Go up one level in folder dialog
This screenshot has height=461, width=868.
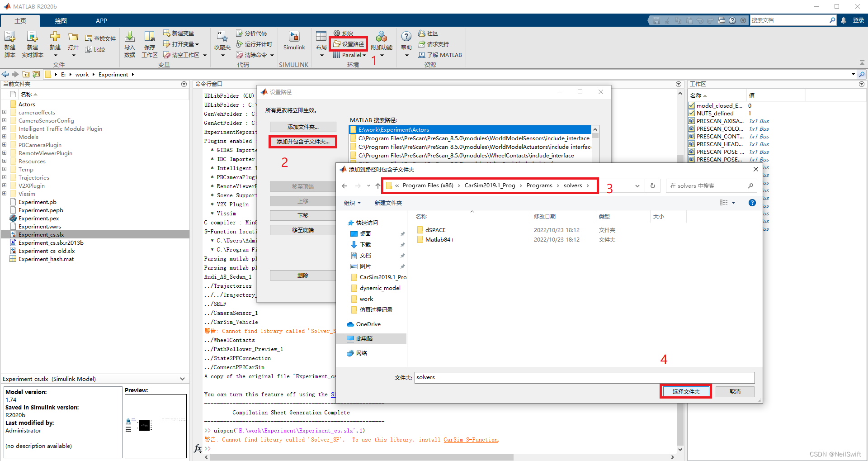click(378, 185)
